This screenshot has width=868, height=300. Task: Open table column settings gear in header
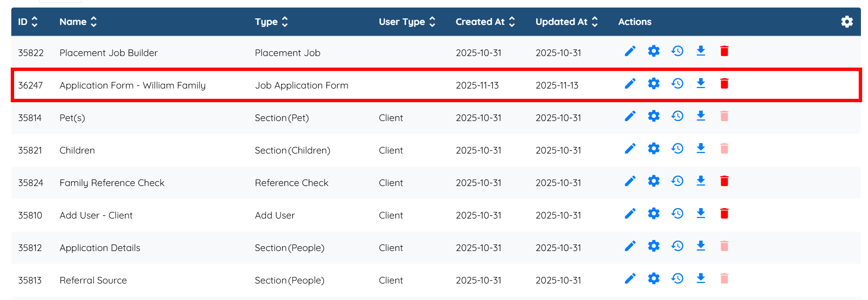tap(846, 22)
